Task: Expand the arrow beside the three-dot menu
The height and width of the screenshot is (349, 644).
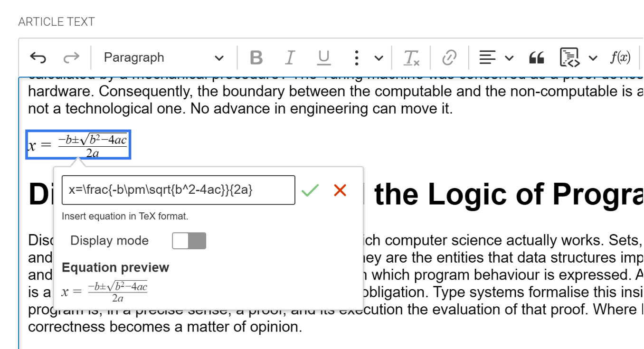Action: pyautogui.click(x=379, y=58)
